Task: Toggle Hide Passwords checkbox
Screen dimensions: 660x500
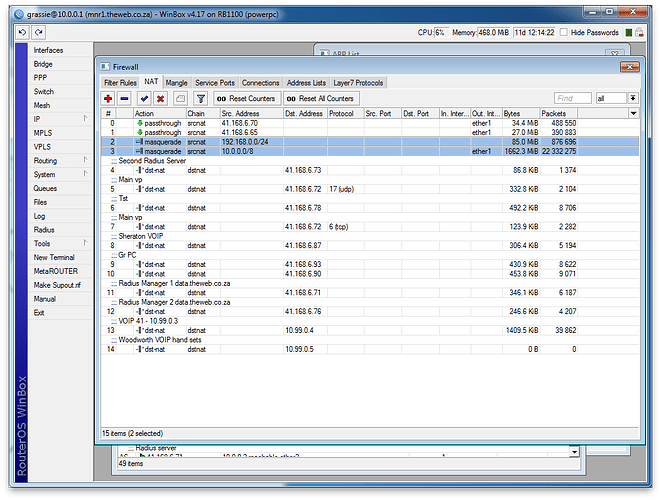Action: point(564,32)
